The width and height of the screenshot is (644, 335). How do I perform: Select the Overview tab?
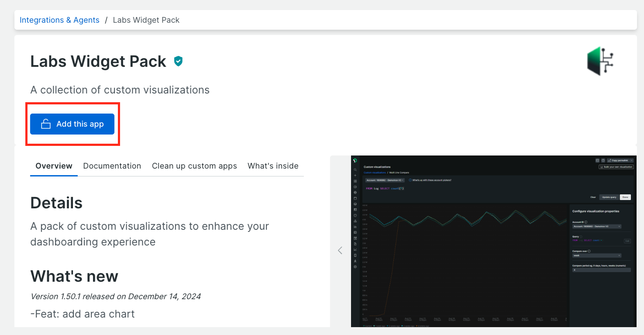[54, 166]
